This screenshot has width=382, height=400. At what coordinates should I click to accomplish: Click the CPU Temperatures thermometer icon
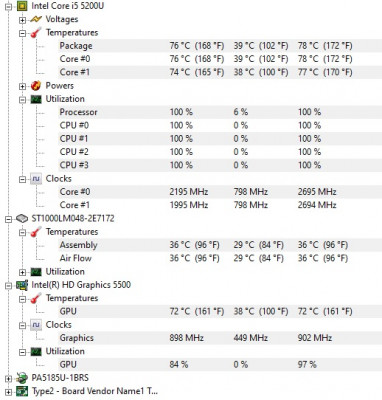36,33
